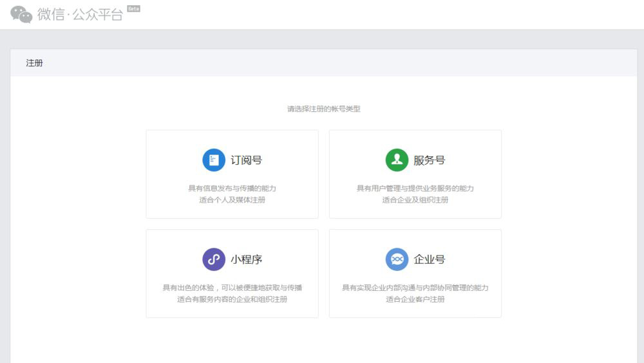Click the WeChat logo icon in header

21,14
